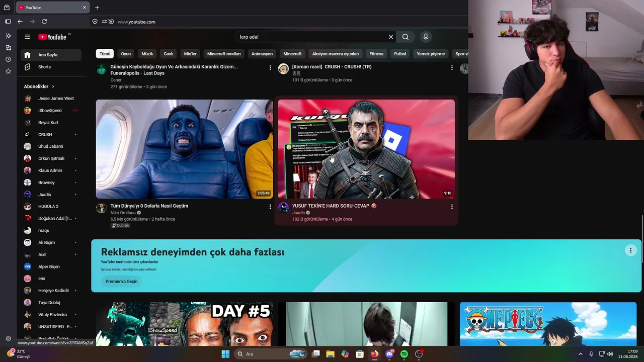The width and height of the screenshot is (644, 362).
Task: Filter by Aksiyon-macera oyunları chip
Action: [336, 54]
